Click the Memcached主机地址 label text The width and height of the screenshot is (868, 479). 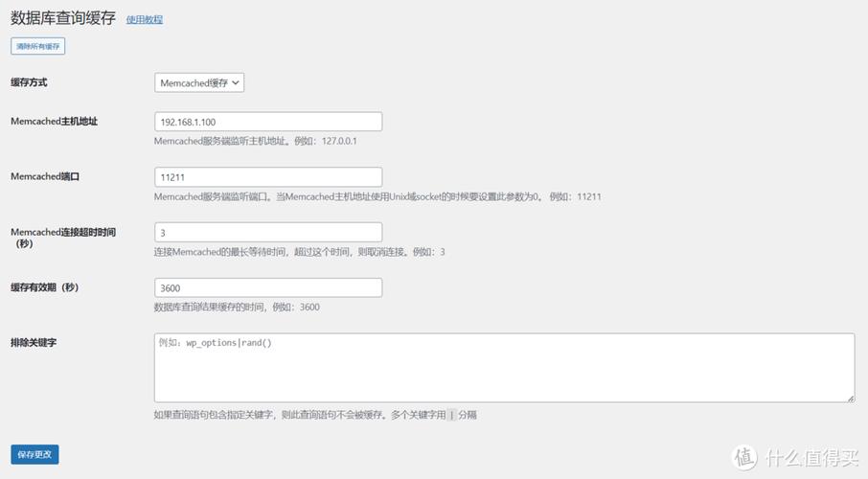click(x=54, y=122)
